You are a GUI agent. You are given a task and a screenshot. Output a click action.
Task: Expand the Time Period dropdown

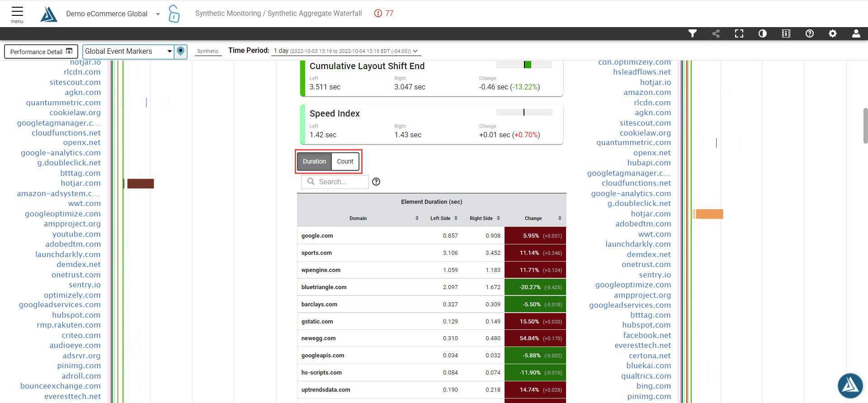pyautogui.click(x=345, y=51)
